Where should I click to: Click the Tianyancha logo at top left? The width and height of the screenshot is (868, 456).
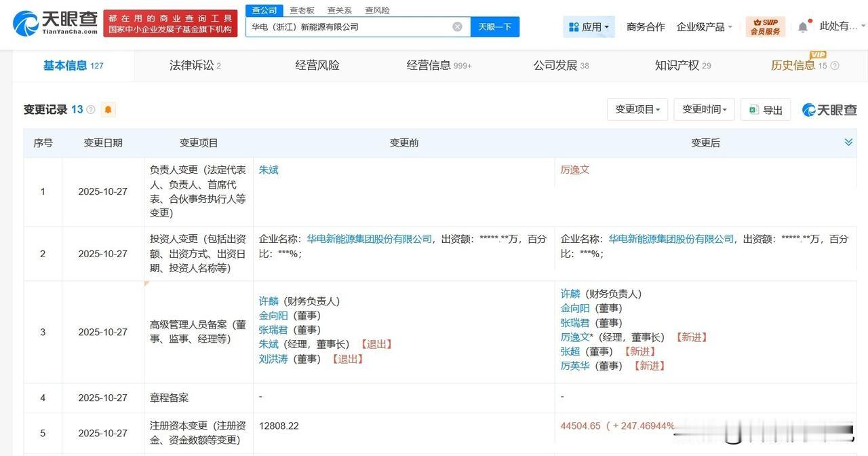pos(56,22)
